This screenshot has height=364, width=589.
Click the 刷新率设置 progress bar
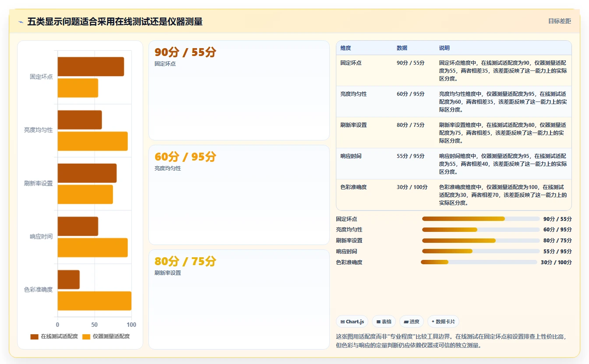(481, 241)
